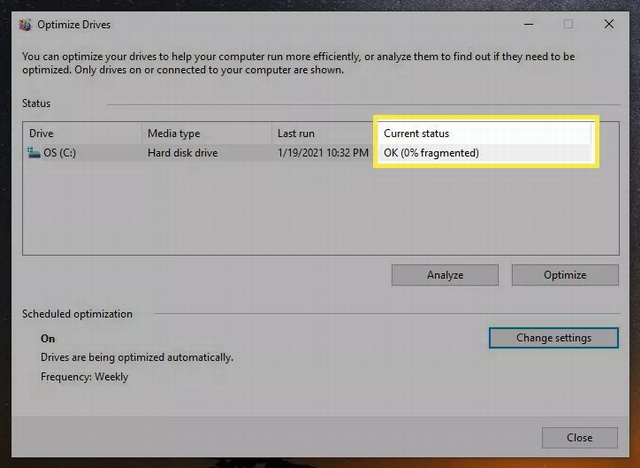Close the window with the X button
The height and width of the screenshot is (468, 640).
click(609, 24)
